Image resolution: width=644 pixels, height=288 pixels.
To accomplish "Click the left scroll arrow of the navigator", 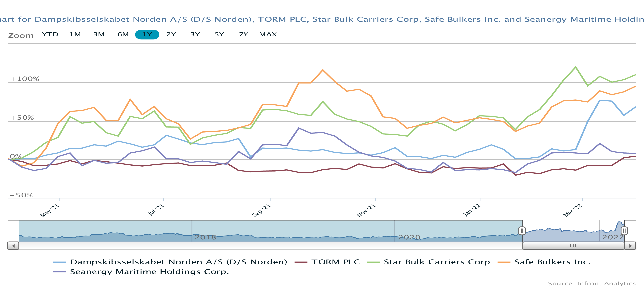I will coord(13,246).
